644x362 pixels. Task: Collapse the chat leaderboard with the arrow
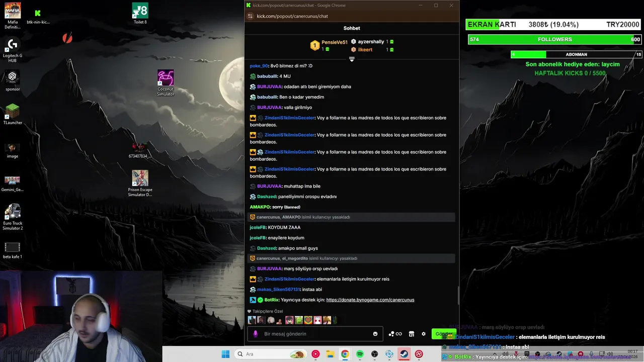[352, 59]
